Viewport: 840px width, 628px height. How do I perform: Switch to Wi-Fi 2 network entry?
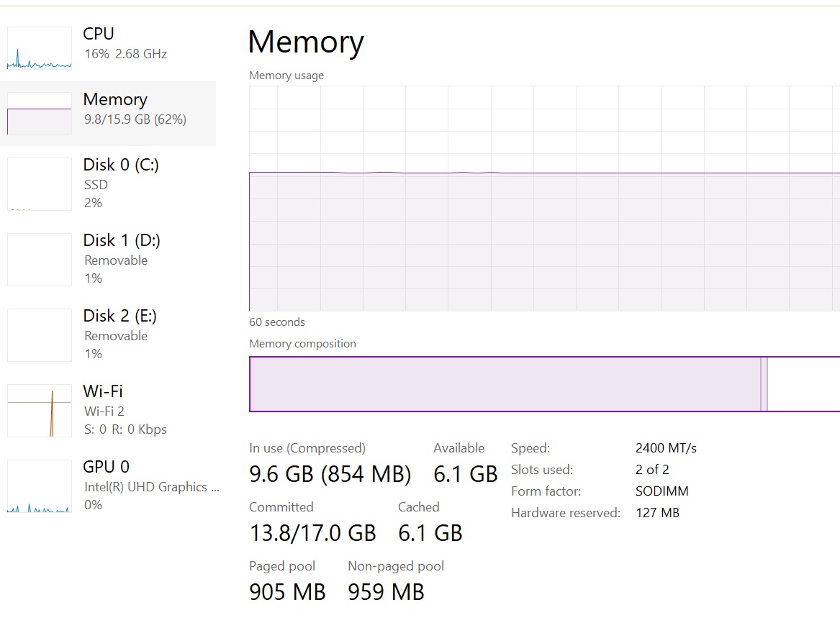click(x=108, y=410)
